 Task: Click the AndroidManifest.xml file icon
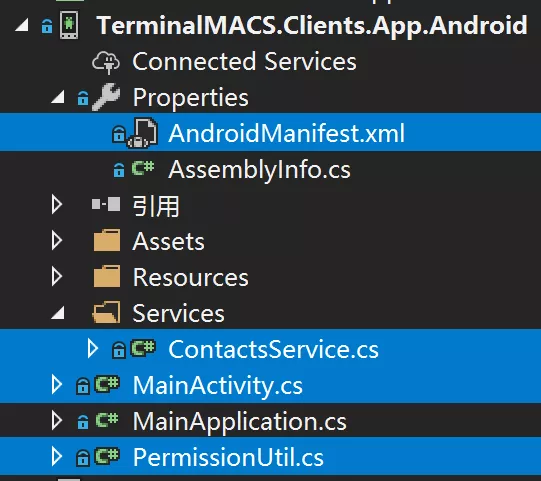pyautogui.click(x=143, y=133)
